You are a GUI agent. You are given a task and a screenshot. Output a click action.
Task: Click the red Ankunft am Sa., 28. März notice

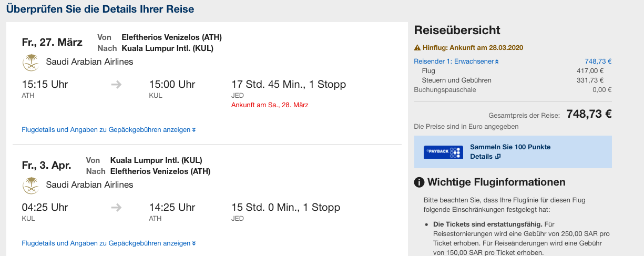pyautogui.click(x=270, y=105)
